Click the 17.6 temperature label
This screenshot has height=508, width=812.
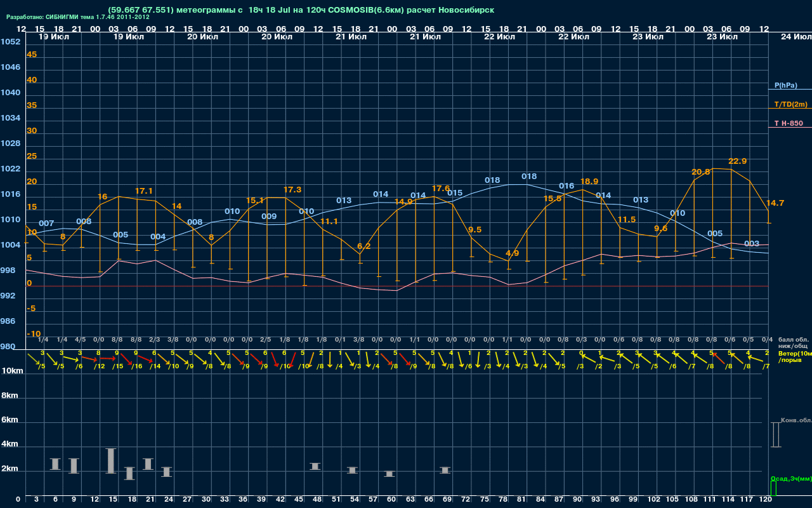(x=441, y=189)
